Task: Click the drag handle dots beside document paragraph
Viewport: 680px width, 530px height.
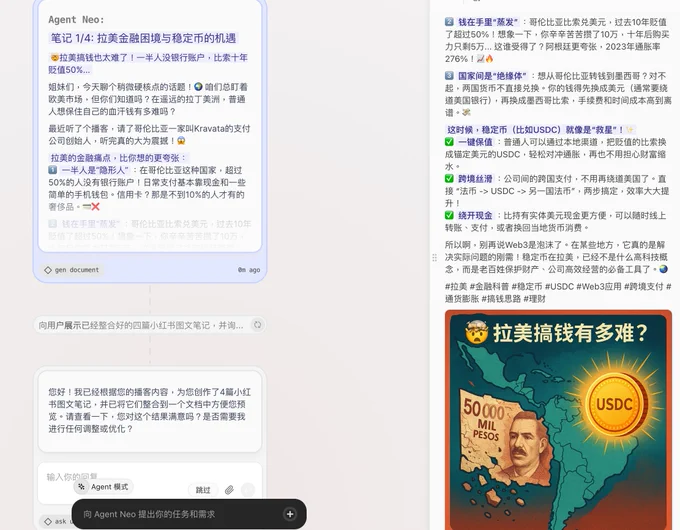Action: tap(435, 258)
